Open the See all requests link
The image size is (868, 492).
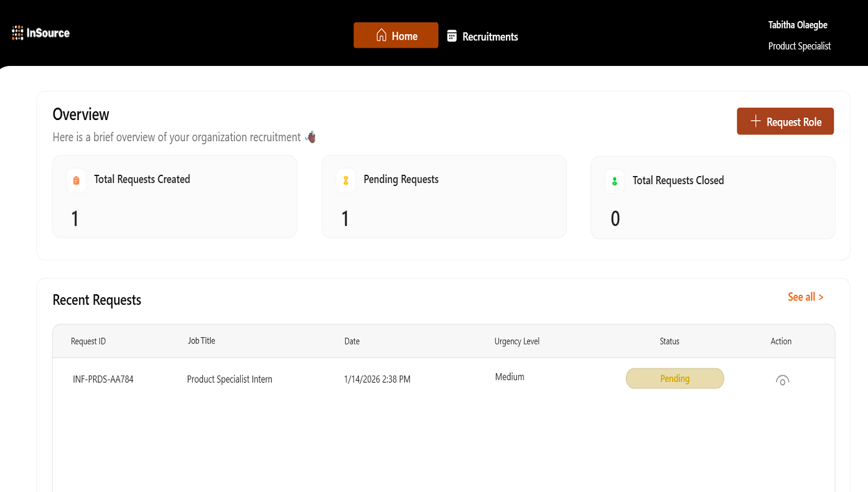[805, 297]
